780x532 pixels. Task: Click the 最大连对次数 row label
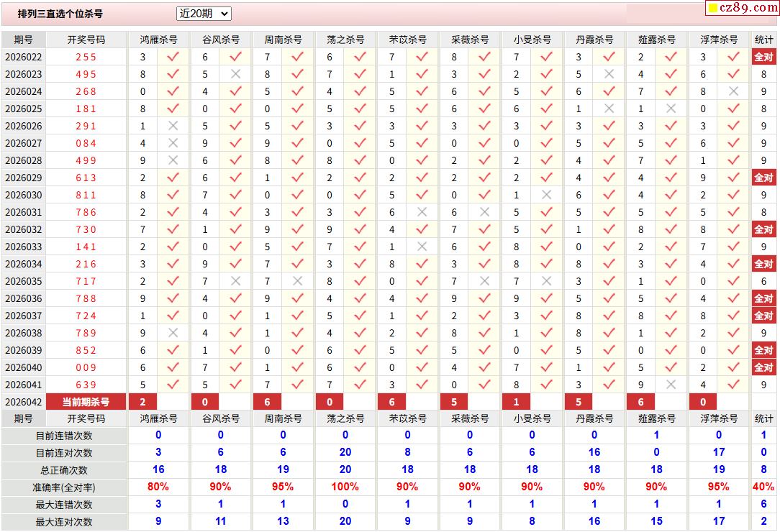[x=65, y=521]
